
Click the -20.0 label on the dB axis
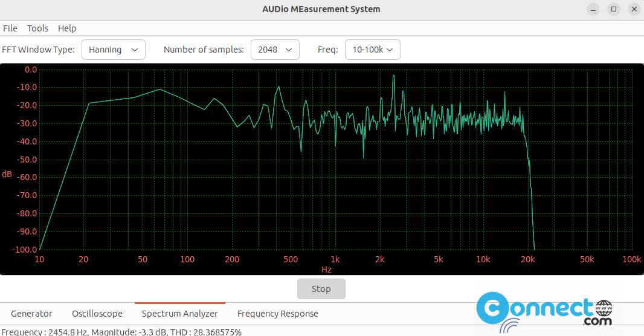coord(27,105)
